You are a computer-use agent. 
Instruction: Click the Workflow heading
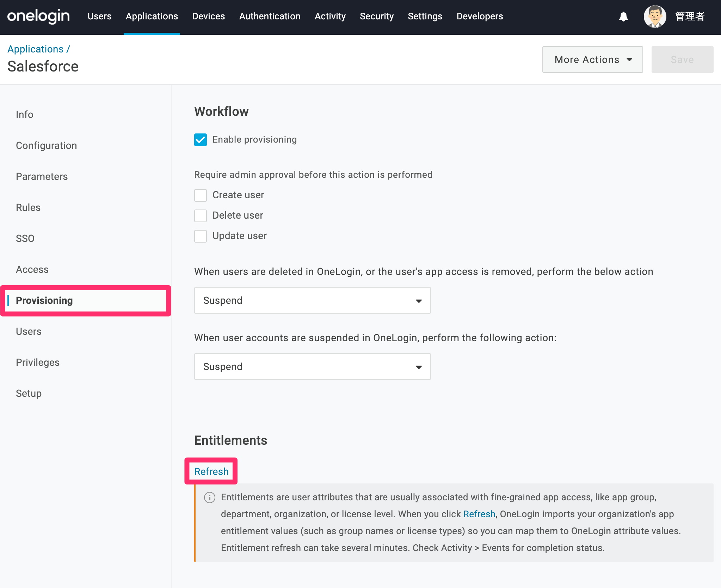pos(221,111)
